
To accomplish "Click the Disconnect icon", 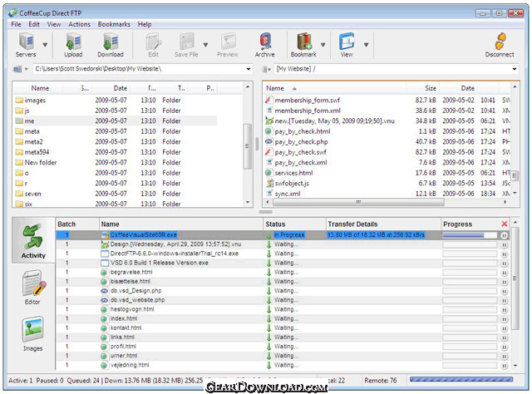I will 500,44.
